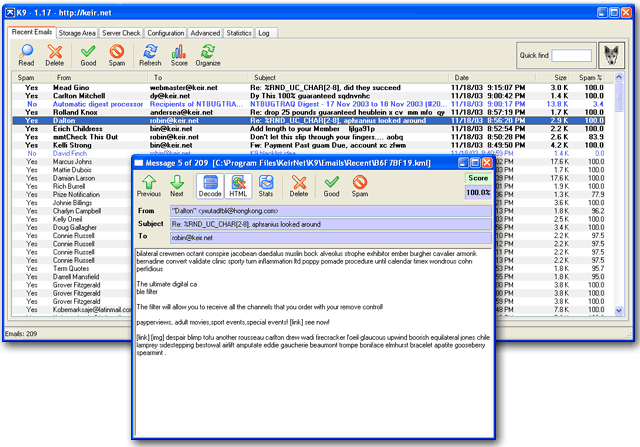Go to Next message using green arrow
The width and height of the screenshot is (640, 447).
(x=177, y=185)
